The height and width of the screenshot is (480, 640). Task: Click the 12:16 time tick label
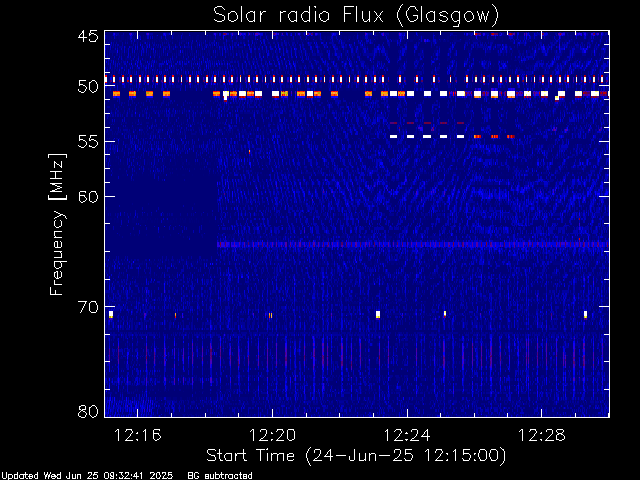(x=138, y=435)
